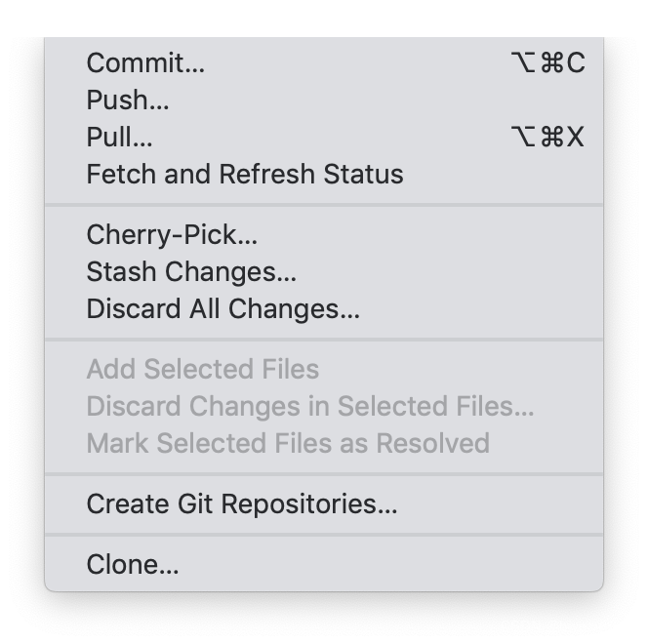Open the Commit... menu item
Image resolution: width=648 pixels, height=644 pixels.
tap(146, 62)
